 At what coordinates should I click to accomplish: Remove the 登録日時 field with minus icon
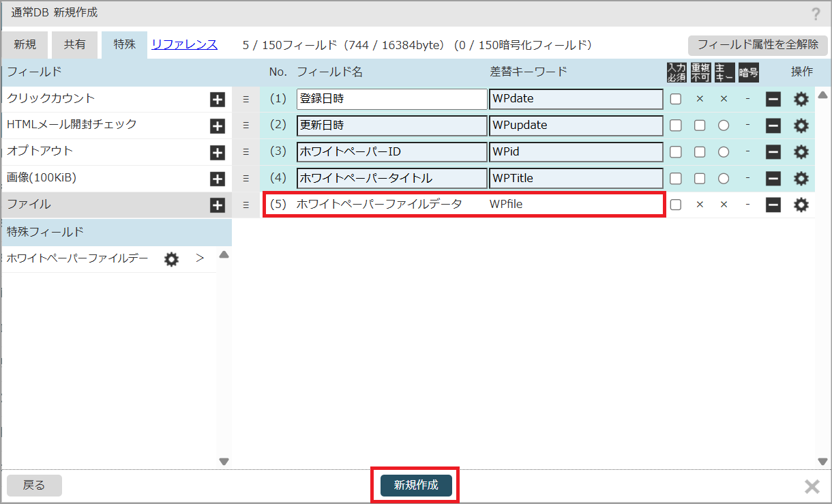(773, 100)
